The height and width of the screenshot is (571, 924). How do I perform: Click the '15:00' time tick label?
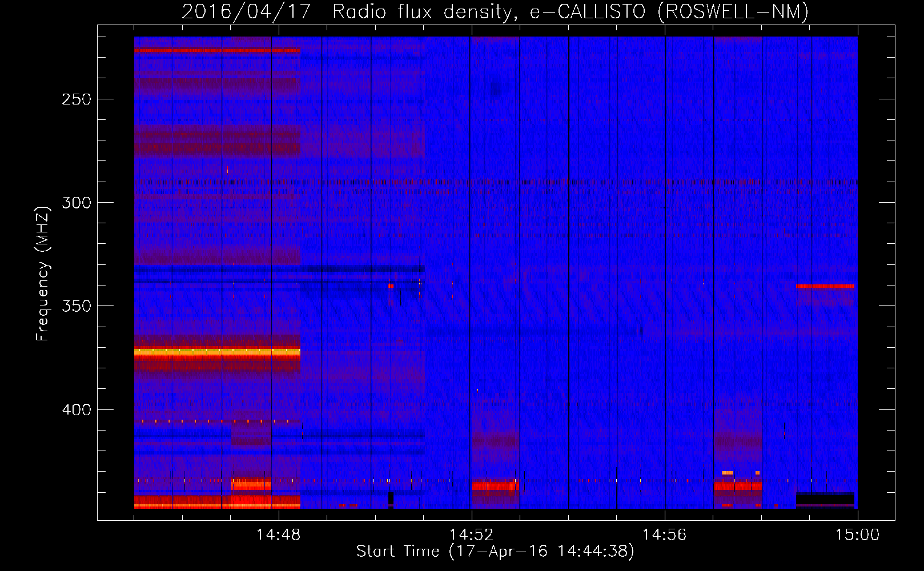tap(857, 535)
